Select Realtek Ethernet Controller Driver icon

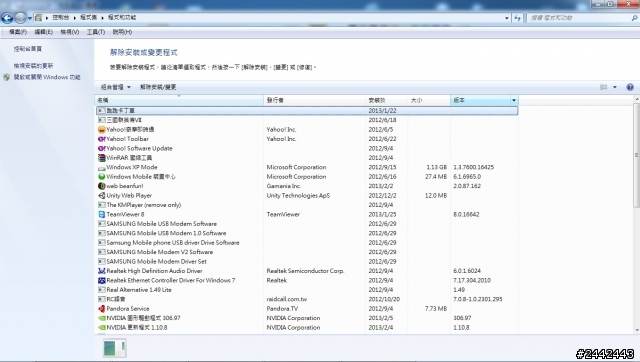pos(102,280)
